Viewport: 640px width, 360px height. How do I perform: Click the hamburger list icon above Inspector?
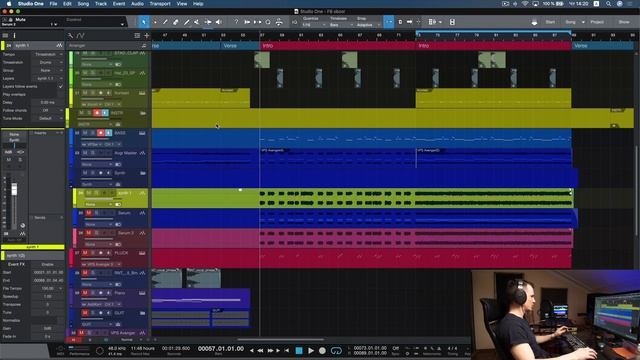point(5,36)
